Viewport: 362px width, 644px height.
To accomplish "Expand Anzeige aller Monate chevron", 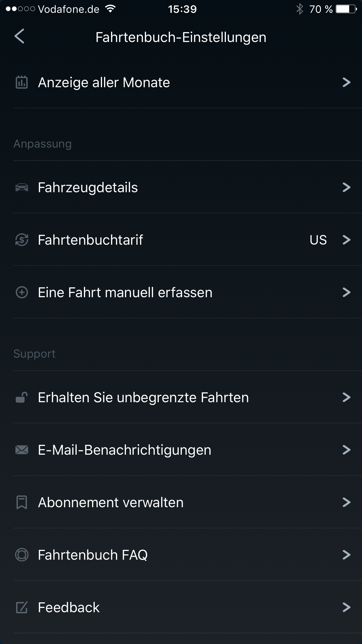I will click(346, 82).
